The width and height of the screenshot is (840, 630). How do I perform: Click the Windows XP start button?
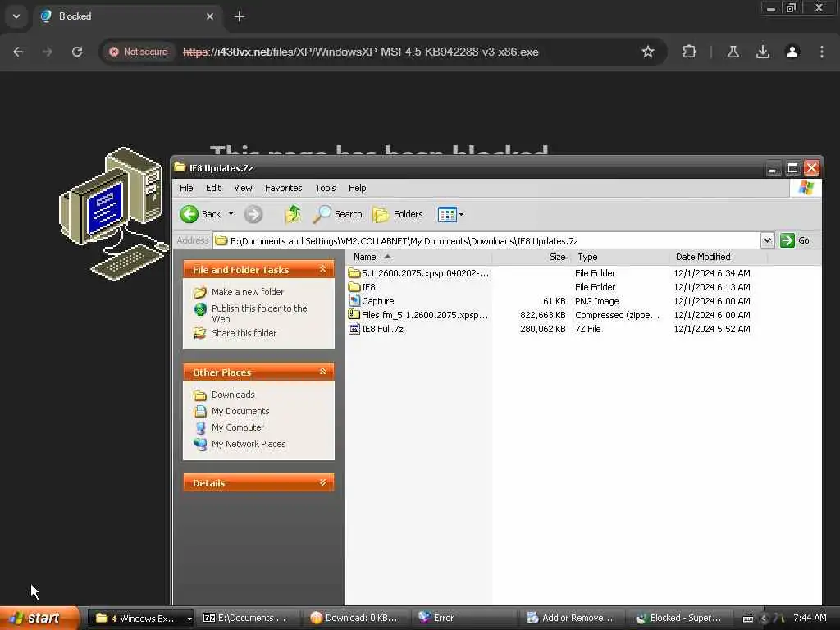(39, 619)
